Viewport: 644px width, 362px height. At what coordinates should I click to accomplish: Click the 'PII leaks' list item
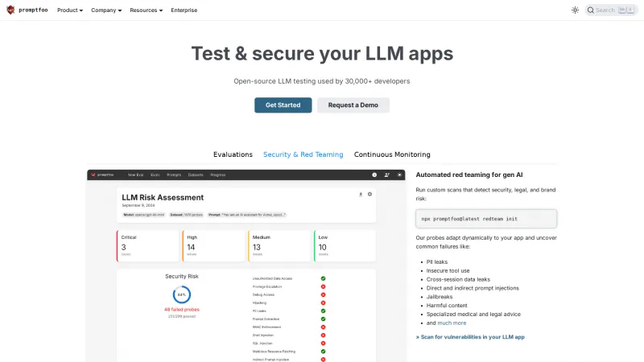point(437,262)
